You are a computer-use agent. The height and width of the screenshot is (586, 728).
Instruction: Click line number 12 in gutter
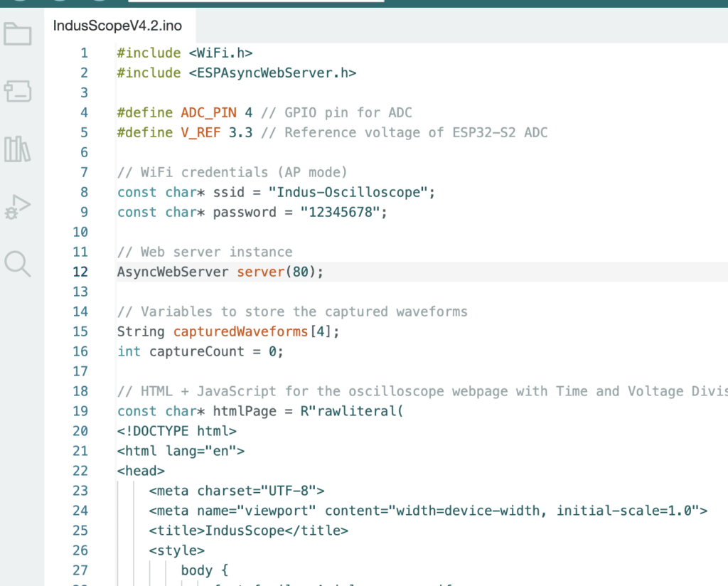80,272
